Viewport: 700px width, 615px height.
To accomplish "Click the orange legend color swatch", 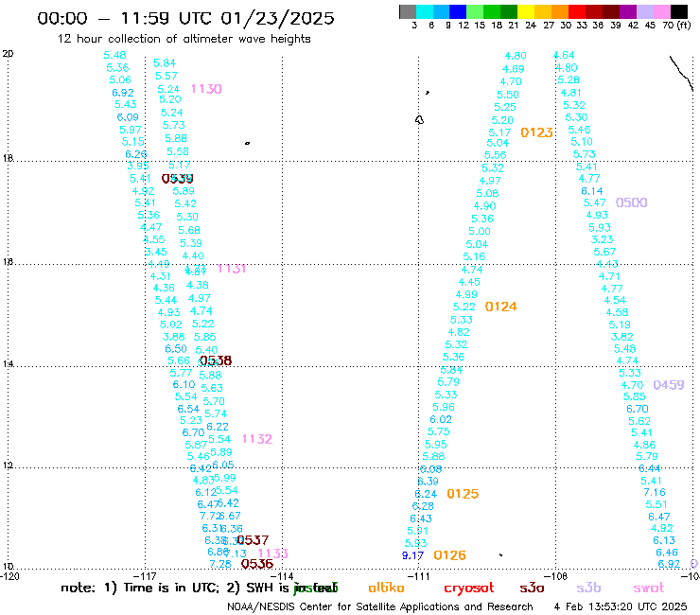I will click(560, 11).
